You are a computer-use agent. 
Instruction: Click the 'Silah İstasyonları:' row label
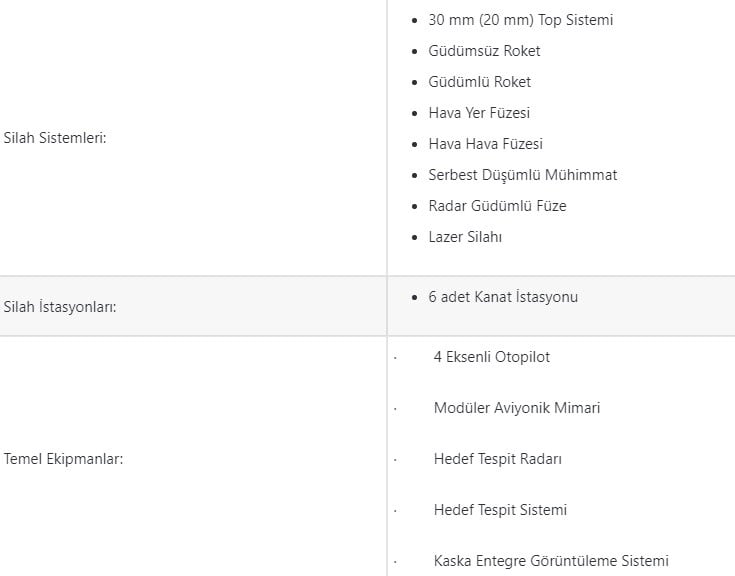60,307
